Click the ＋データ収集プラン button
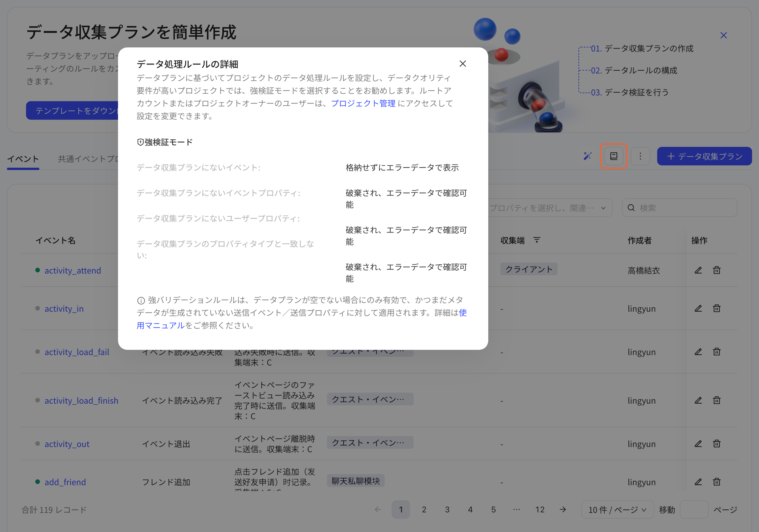 click(704, 156)
